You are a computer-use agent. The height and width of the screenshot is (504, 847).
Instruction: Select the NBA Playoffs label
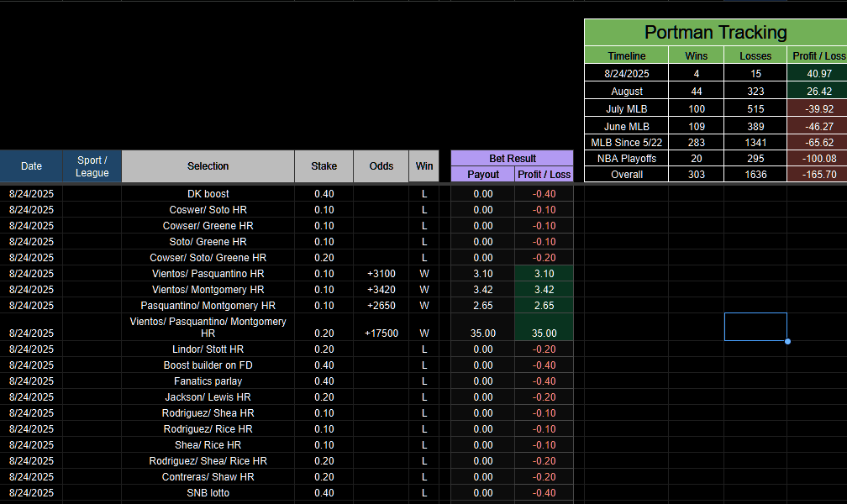[627, 158]
